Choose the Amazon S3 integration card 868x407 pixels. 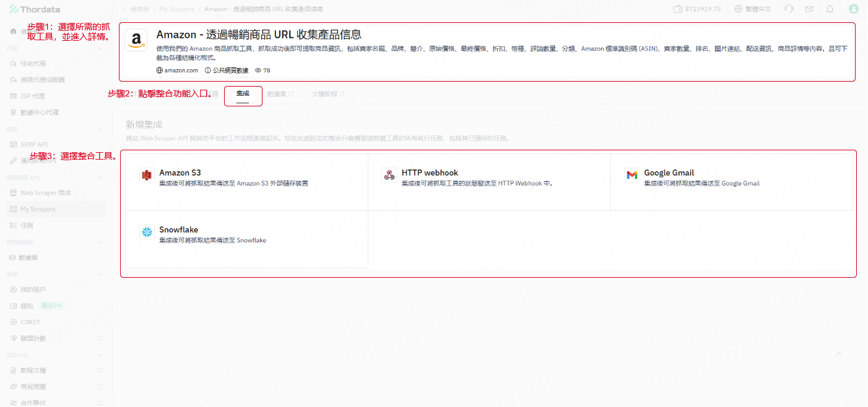pyautogui.click(x=246, y=182)
